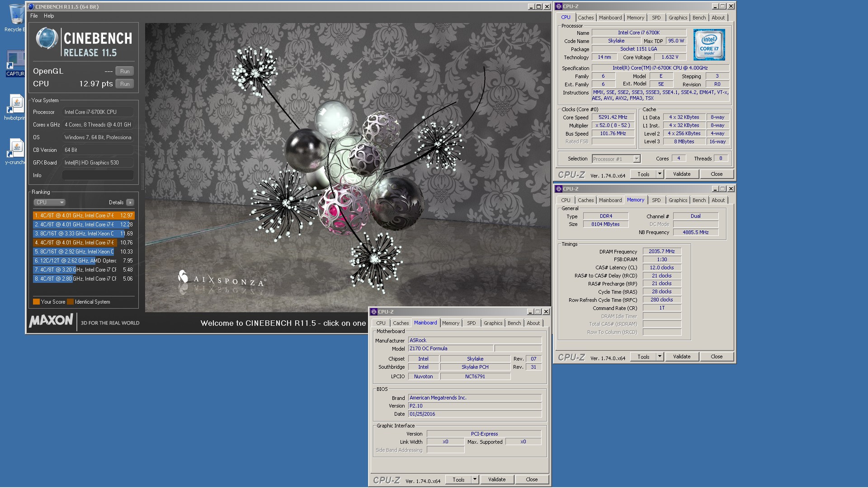868x488 pixels.
Task: Open the File menu in Cinebench
Action: tap(34, 16)
